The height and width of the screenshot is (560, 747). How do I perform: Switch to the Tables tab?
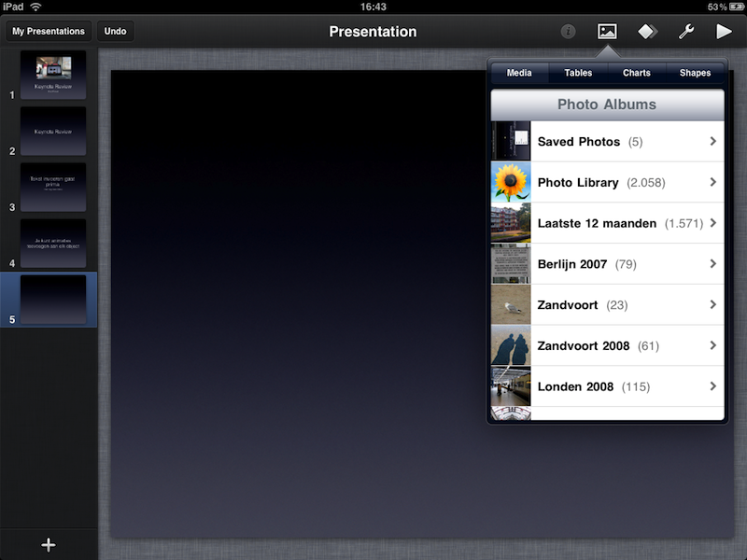point(578,73)
